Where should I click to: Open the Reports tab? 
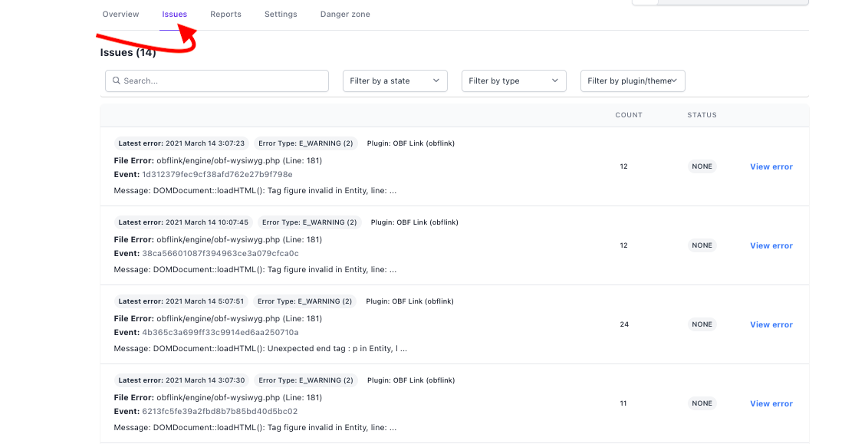(x=225, y=15)
